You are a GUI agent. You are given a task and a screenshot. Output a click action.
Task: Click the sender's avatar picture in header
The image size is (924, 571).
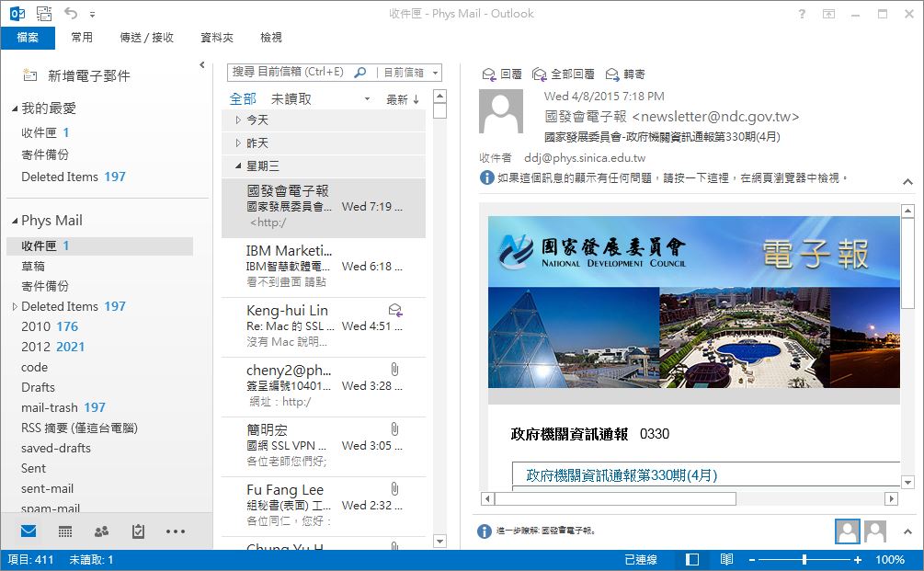pyautogui.click(x=501, y=111)
